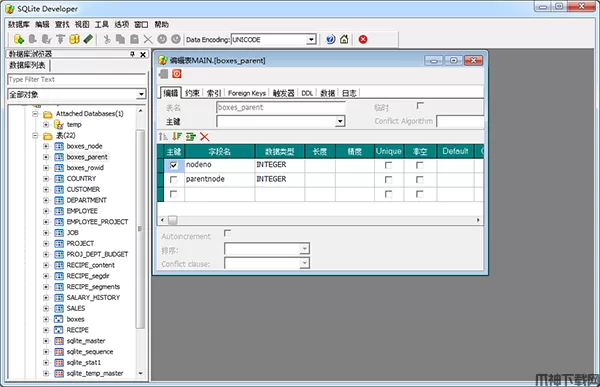
Task: Click the SQLite Developer title bar icon
Action: 10,9
